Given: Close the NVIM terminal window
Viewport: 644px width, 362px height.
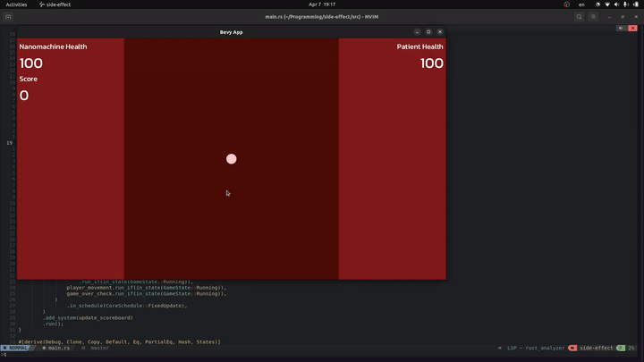Looking at the screenshot, I should point(636,17).
